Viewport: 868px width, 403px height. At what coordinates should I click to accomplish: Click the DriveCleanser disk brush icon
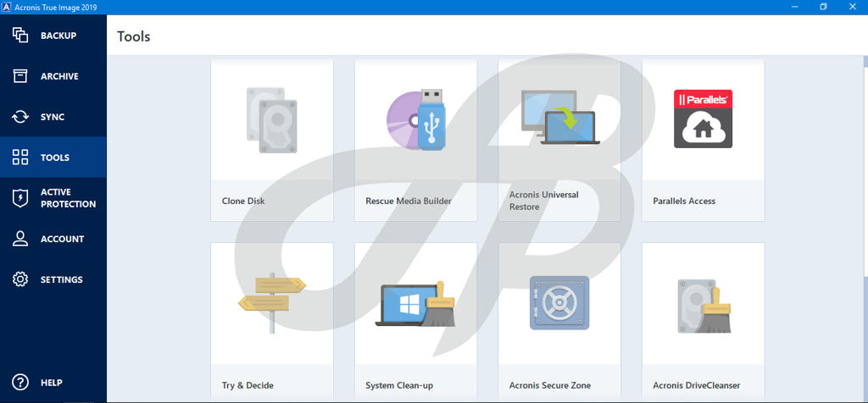(x=704, y=306)
